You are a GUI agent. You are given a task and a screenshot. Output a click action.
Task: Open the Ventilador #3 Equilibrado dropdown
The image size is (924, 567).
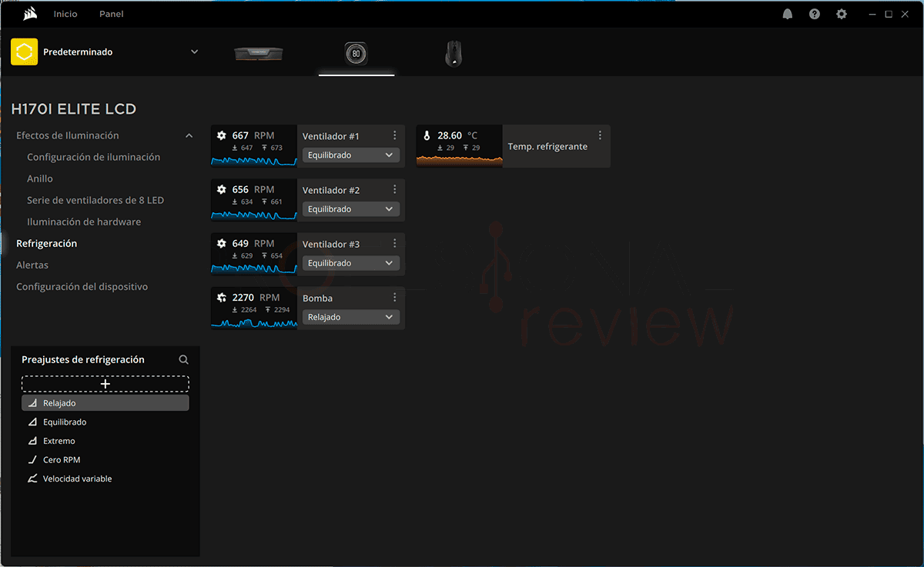[351, 263]
